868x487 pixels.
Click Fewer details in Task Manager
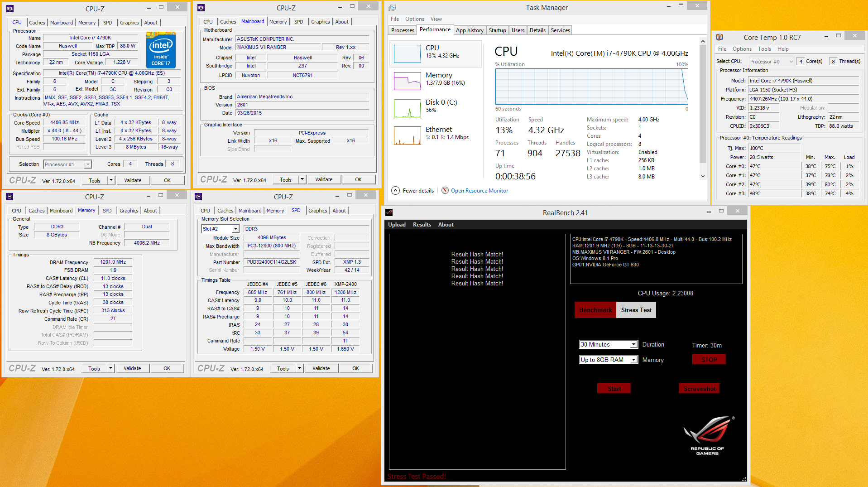[x=418, y=191]
